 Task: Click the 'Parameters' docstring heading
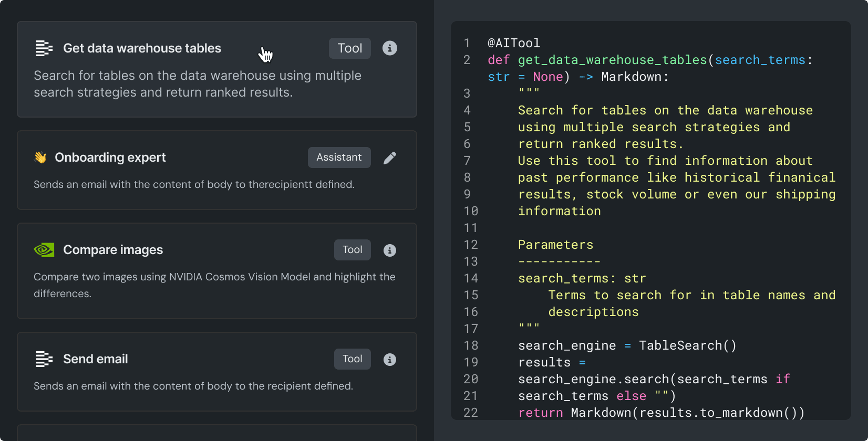tap(555, 245)
